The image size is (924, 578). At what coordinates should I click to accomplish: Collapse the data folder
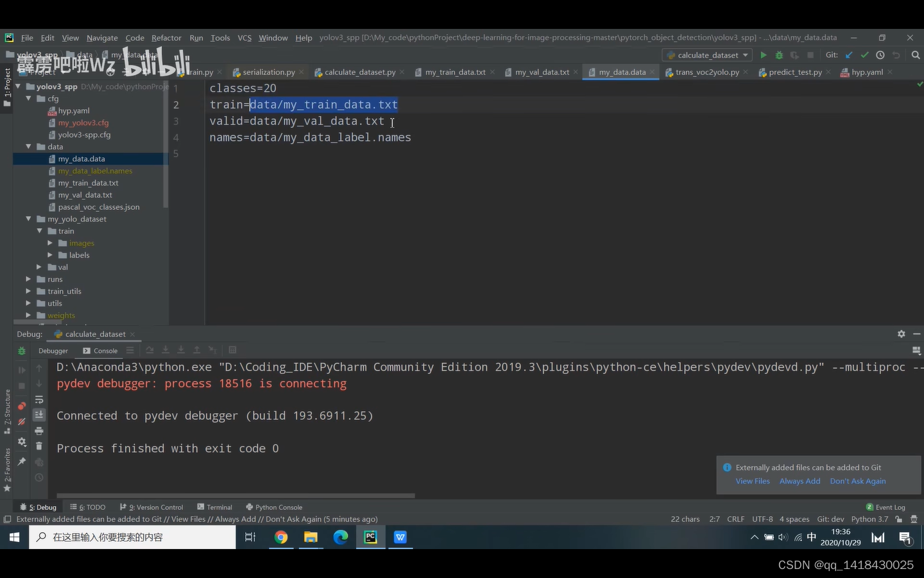(x=28, y=146)
